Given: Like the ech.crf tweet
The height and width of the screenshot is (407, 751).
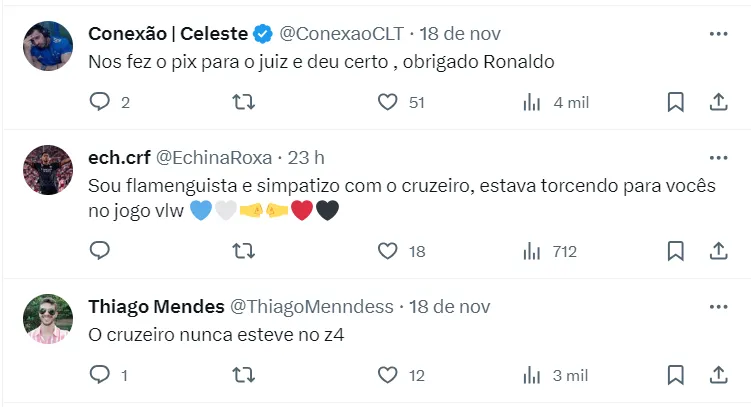Looking at the screenshot, I should coord(388,251).
